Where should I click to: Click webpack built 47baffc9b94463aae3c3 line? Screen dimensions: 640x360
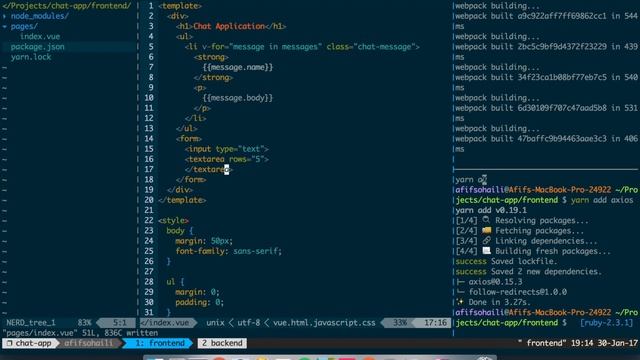546,139
